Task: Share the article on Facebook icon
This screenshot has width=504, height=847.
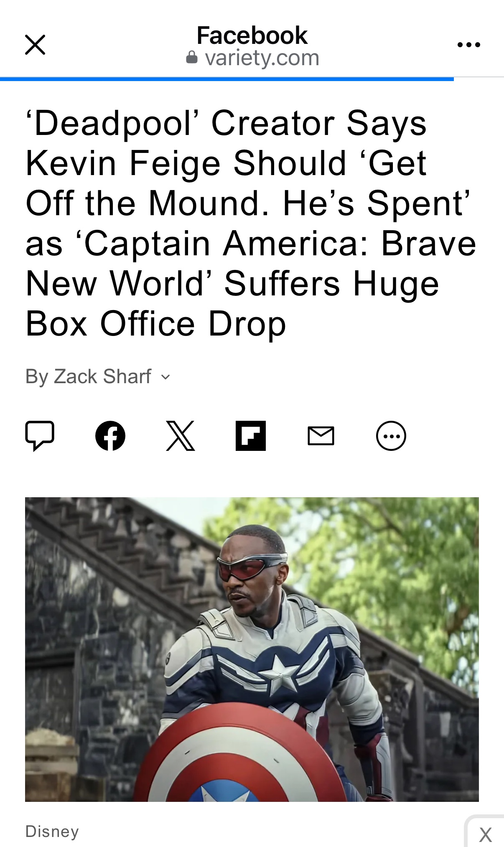Action: pos(110,436)
